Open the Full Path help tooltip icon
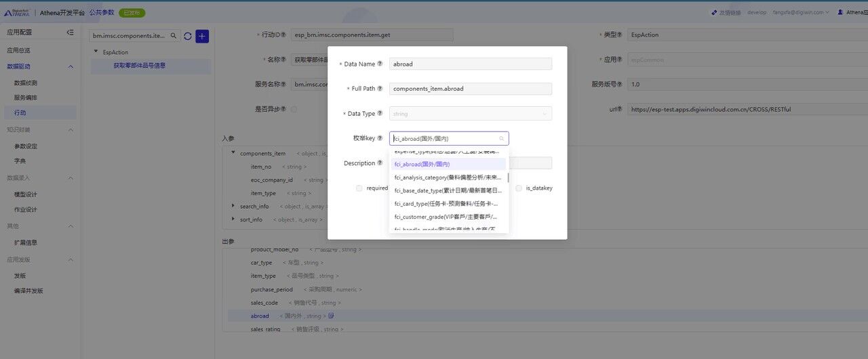 click(x=380, y=89)
